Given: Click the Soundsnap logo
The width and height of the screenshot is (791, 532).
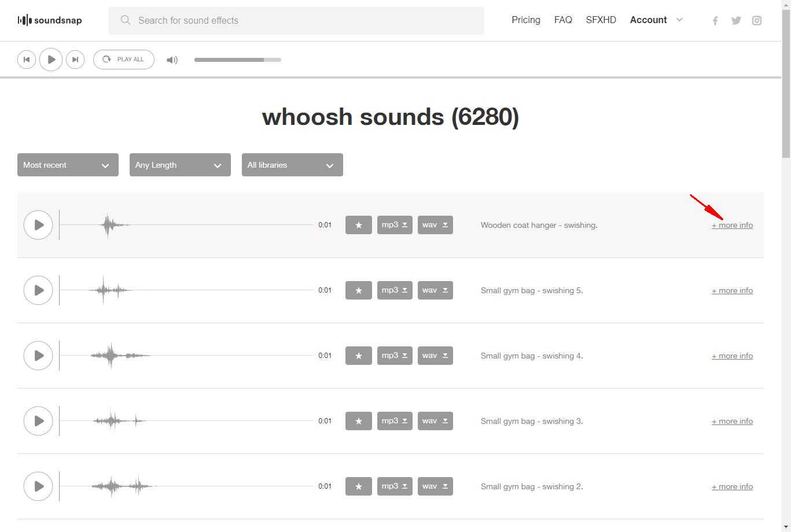Looking at the screenshot, I should (50, 20).
